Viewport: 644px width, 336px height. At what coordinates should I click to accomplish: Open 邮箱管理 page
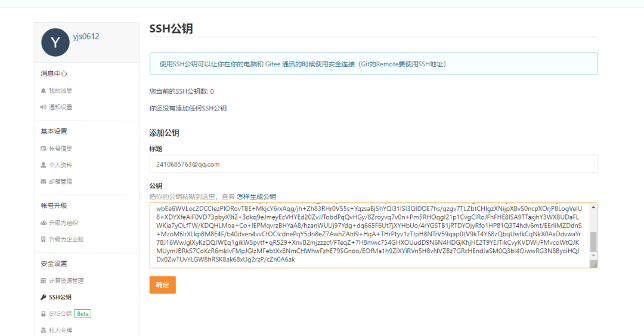click(60, 181)
